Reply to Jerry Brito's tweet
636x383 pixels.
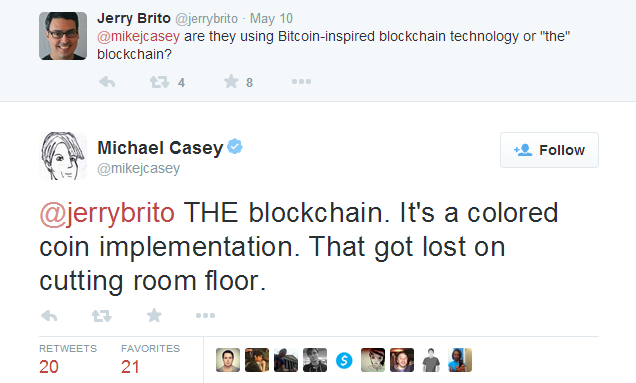point(107,82)
